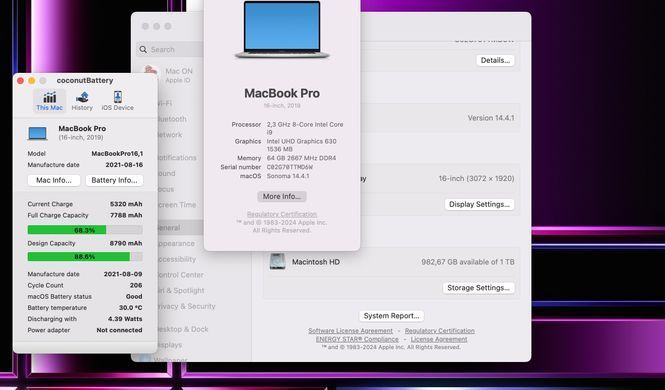Screen dimensions: 665x390
Task: Switch to iOS Device tab
Action: 117,101
